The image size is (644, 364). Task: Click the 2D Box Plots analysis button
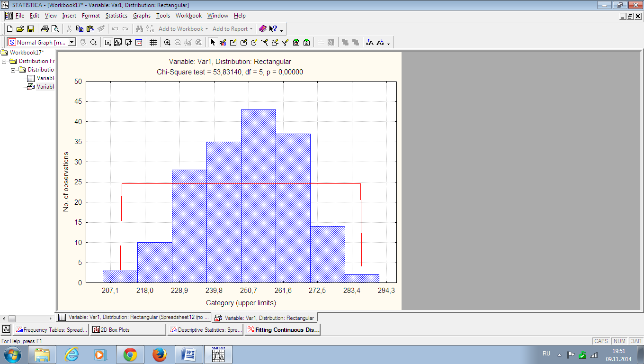coord(128,330)
